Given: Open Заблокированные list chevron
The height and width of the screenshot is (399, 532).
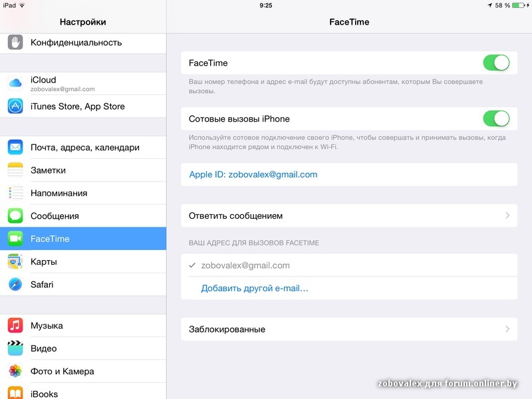Looking at the screenshot, I should pyautogui.click(x=507, y=329).
